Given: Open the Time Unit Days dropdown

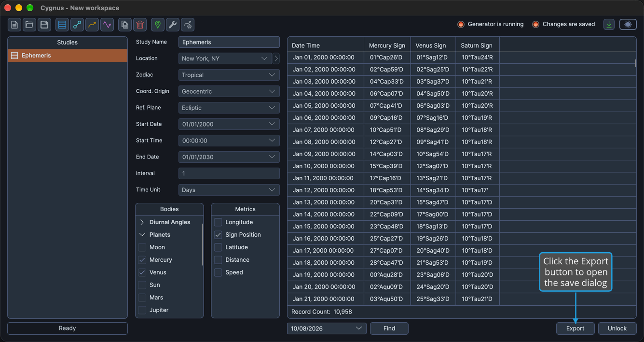Looking at the screenshot, I should pos(229,190).
